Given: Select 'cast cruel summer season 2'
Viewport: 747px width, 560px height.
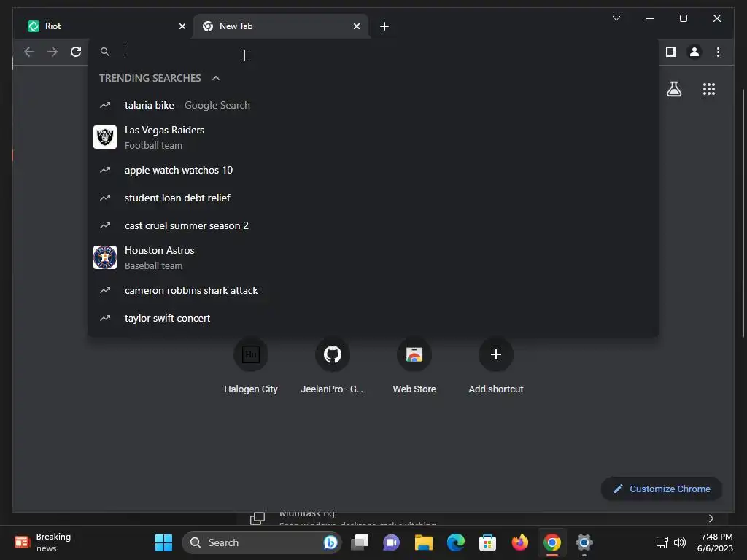Looking at the screenshot, I should (373, 225).
